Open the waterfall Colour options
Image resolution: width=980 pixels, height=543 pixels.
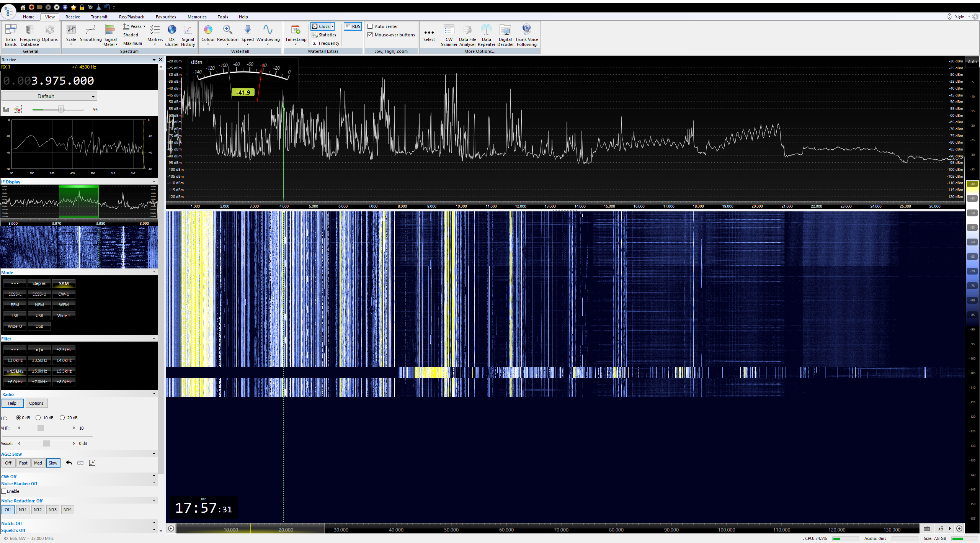[x=208, y=35]
